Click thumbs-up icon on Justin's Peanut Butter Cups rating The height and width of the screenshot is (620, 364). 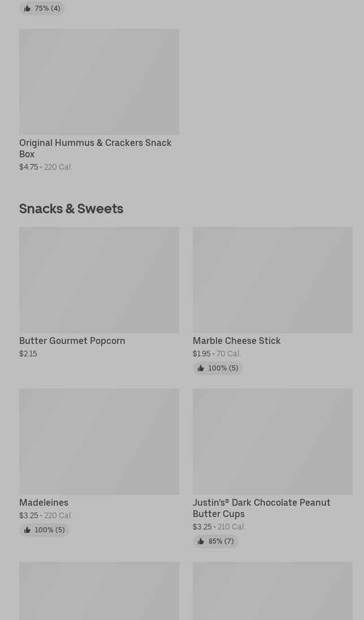201,541
